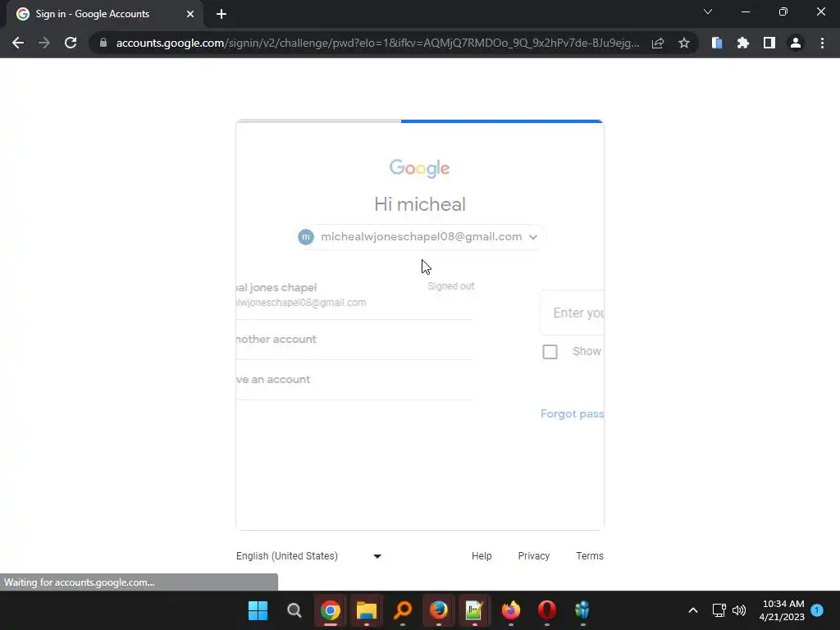Image resolution: width=840 pixels, height=630 pixels.
Task: Open the second Firefox icon in taskbar
Action: 511,610
